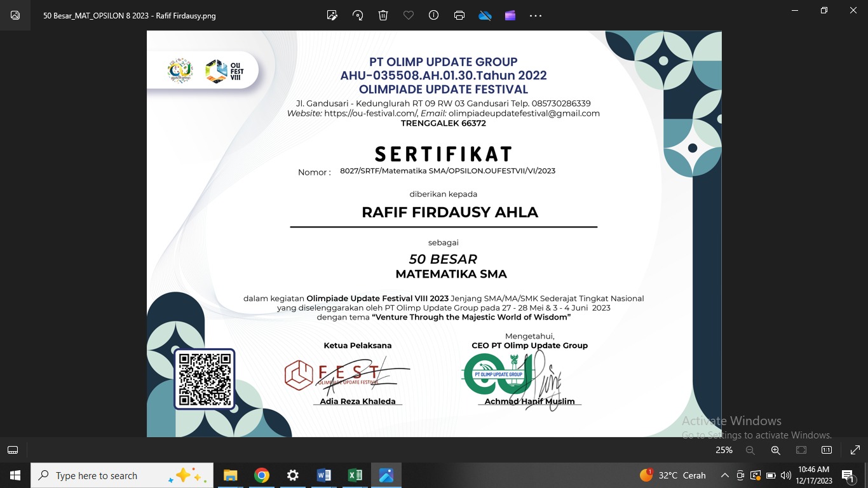Click the signer name Adia Reza Khaleda
The width and height of the screenshot is (868, 488).
click(x=358, y=402)
